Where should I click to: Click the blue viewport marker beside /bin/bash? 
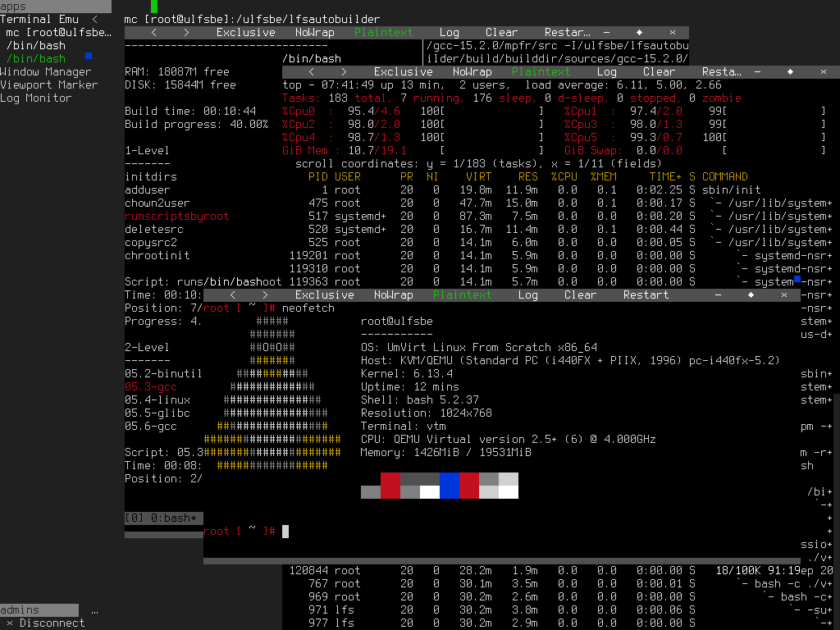click(x=89, y=57)
